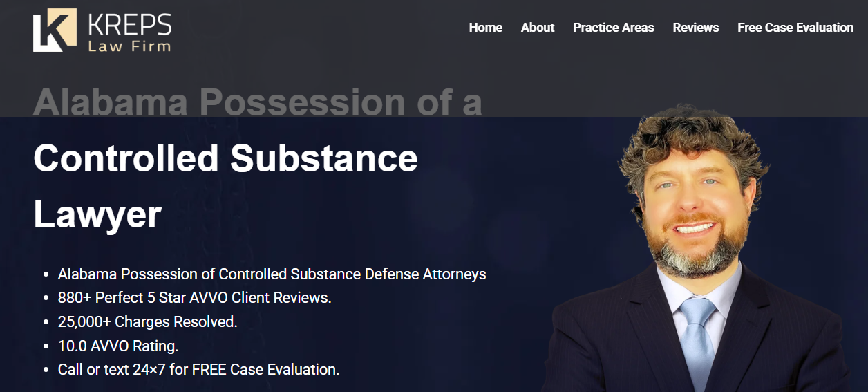Click the '880+ Perfect 5 Star AVVO' line
The width and height of the screenshot is (868, 392).
pyautogui.click(x=194, y=298)
